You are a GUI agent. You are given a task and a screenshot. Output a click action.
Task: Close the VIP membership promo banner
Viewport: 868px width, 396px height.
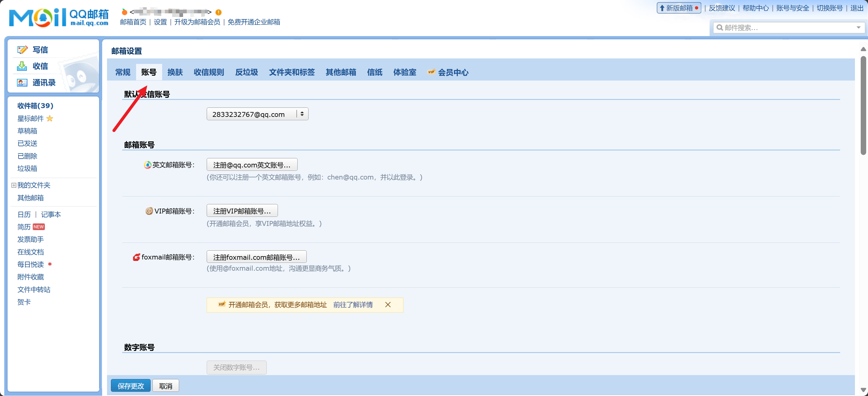click(x=388, y=305)
